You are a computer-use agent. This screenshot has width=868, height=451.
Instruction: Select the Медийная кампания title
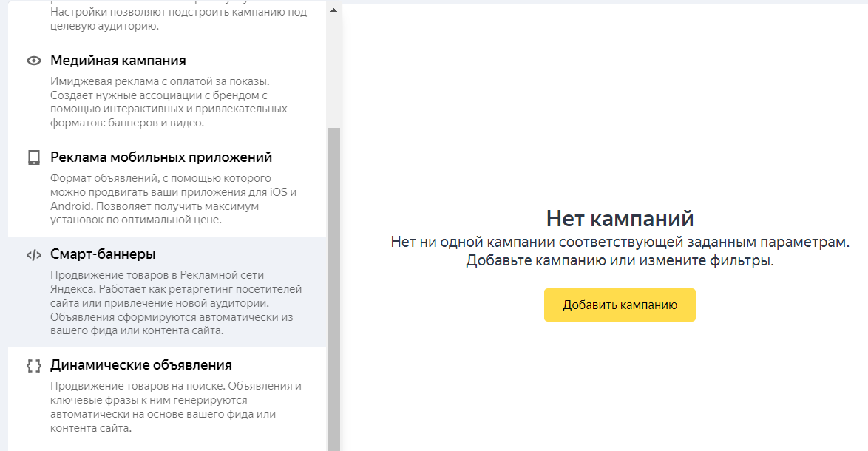(x=118, y=61)
